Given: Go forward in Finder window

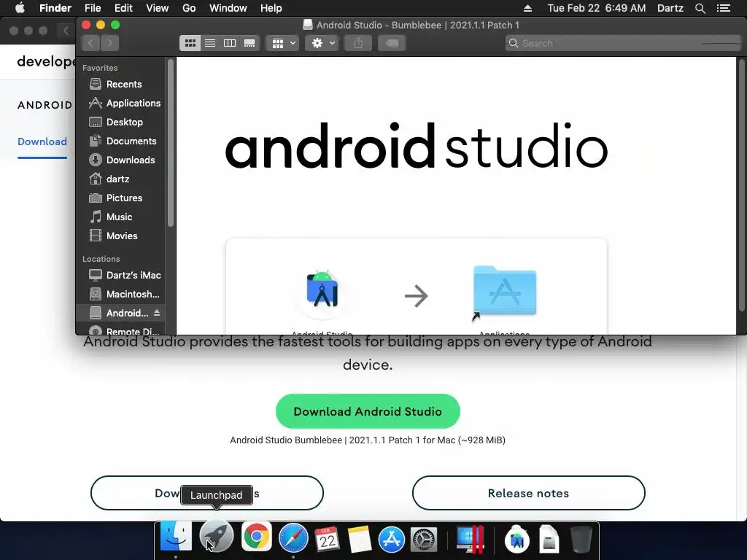Looking at the screenshot, I should [110, 43].
